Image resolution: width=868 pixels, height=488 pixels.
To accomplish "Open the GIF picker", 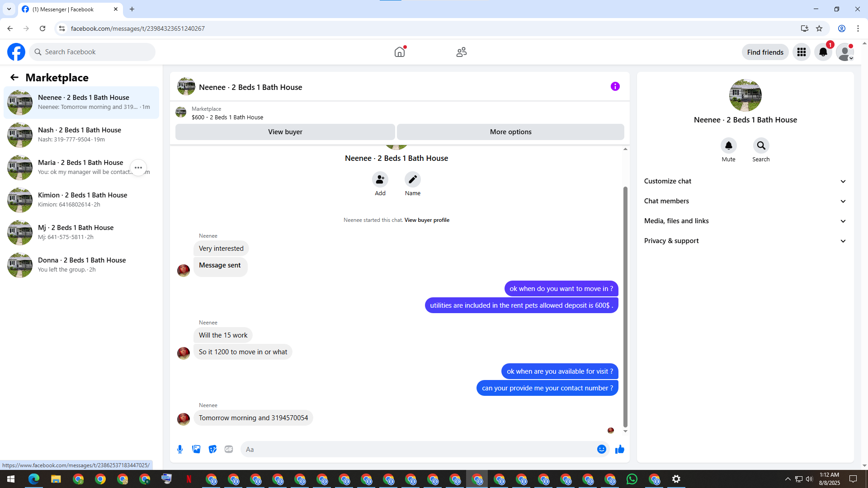I will [x=229, y=449].
